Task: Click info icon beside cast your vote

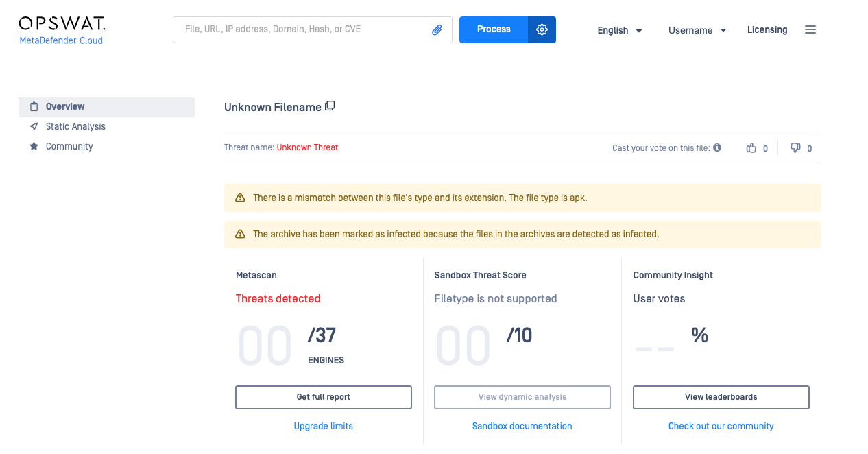Action: click(717, 147)
